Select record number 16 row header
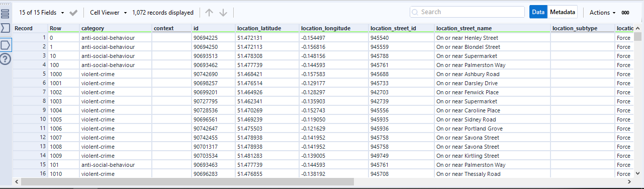The image size is (644, 189). coord(30,174)
